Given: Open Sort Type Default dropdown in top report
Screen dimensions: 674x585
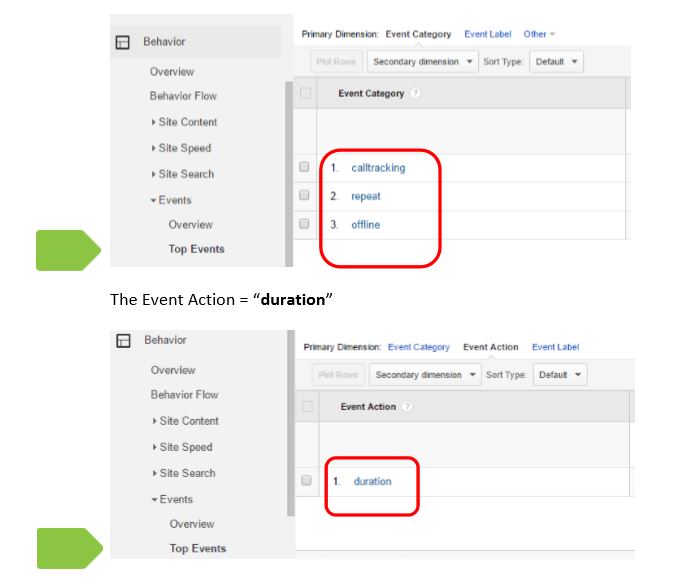Looking at the screenshot, I should point(556,62).
